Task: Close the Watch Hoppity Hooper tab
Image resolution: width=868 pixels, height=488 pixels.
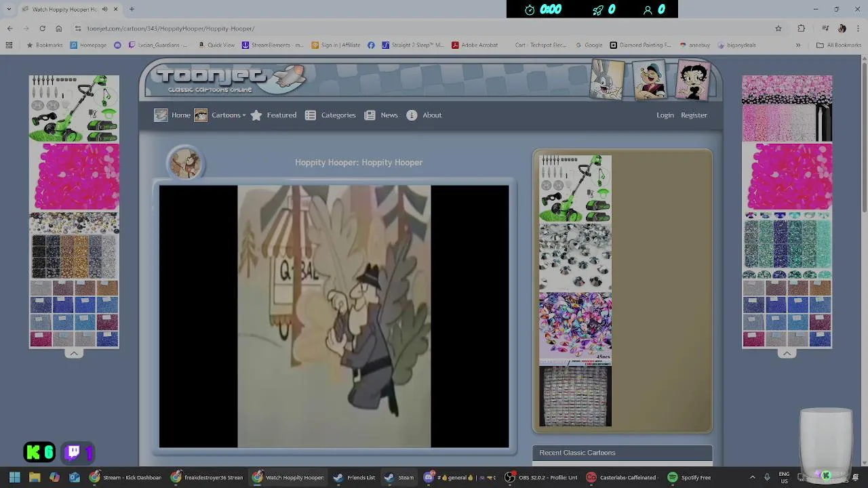Action: pos(115,9)
